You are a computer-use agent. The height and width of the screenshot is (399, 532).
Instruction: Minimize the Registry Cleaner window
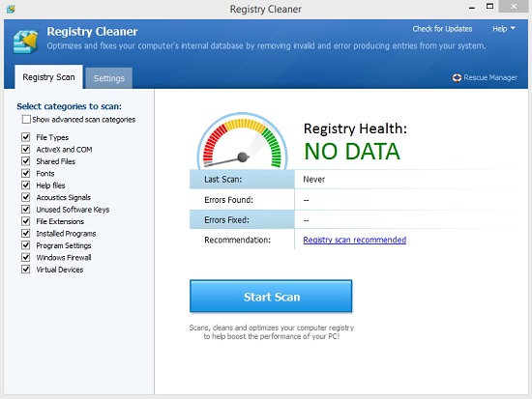(x=472, y=7)
